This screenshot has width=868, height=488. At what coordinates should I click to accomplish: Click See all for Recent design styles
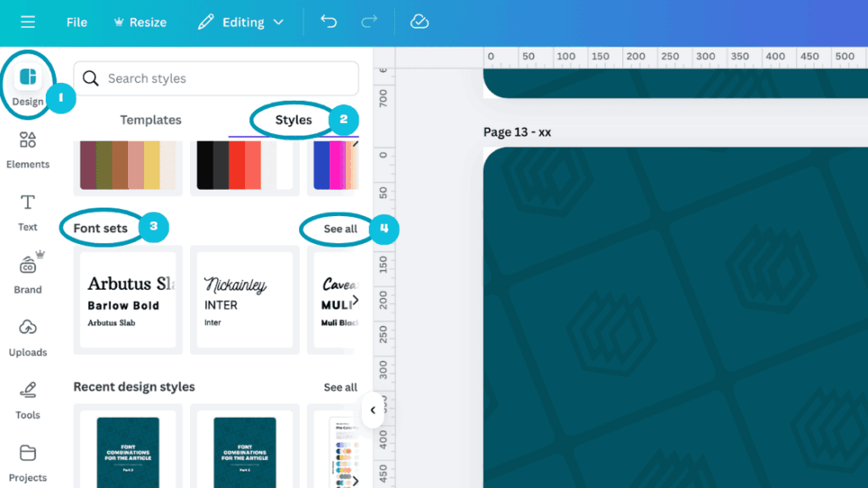point(340,387)
